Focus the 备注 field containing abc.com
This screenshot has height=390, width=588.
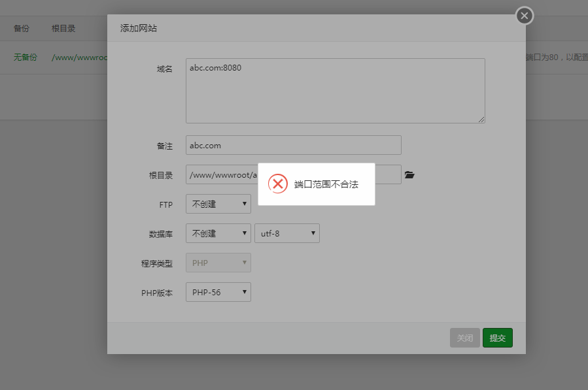point(293,145)
